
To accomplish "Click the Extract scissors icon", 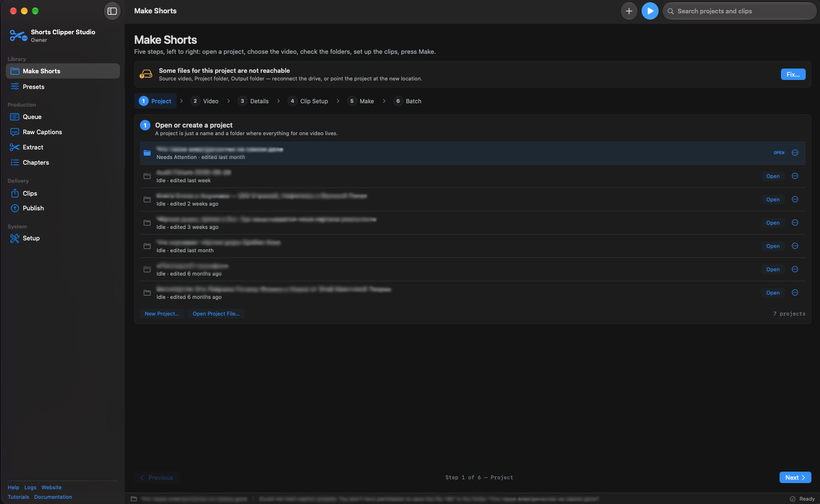I will [x=15, y=147].
